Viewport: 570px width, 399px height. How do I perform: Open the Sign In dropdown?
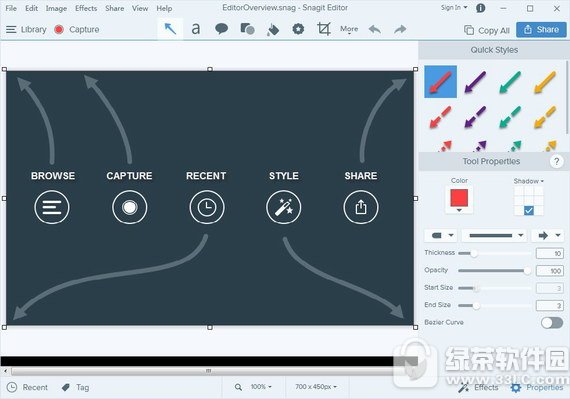(454, 8)
